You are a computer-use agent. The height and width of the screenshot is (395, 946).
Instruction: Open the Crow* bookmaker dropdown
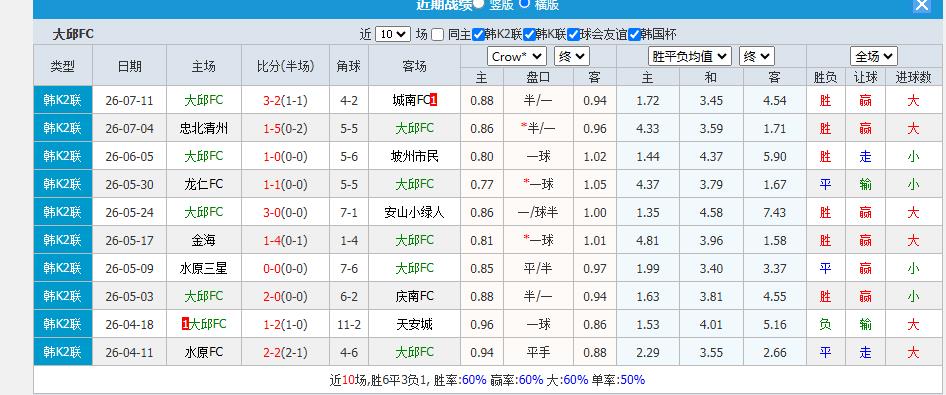coord(517,57)
